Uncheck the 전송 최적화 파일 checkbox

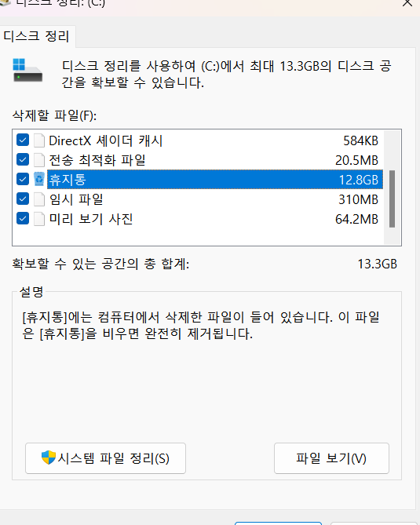click(x=23, y=160)
